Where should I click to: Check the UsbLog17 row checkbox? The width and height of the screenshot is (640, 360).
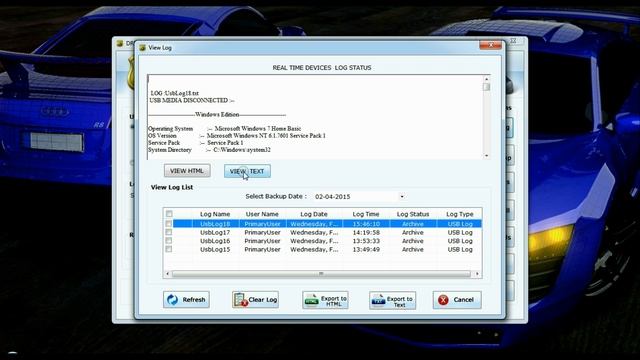point(169,232)
